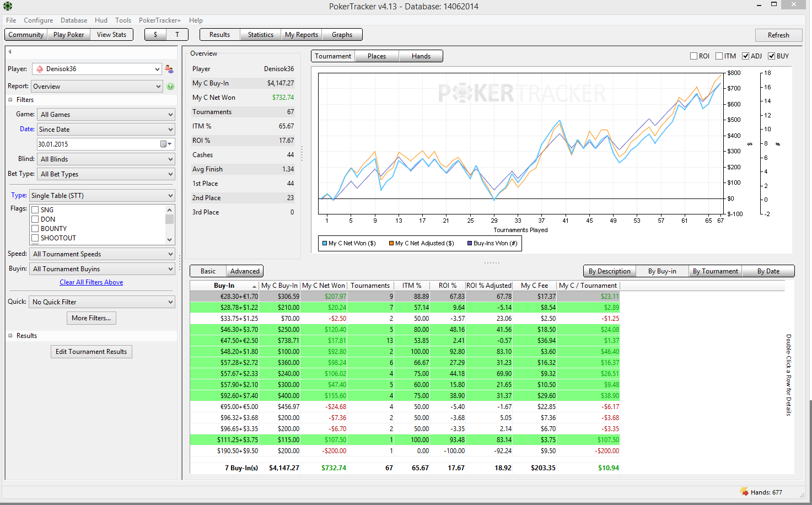Image resolution: width=812 pixels, height=505 pixels.
Task: Enable the ITM graph checkbox
Action: point(719,56)
